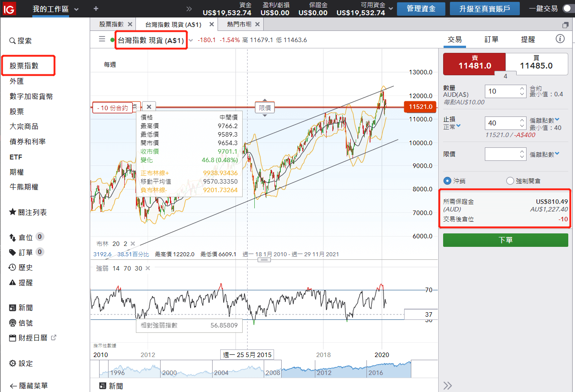Screen dimensions: 575x392
Task: Open the chart hamburger menu icon
Action: point(102,39)
